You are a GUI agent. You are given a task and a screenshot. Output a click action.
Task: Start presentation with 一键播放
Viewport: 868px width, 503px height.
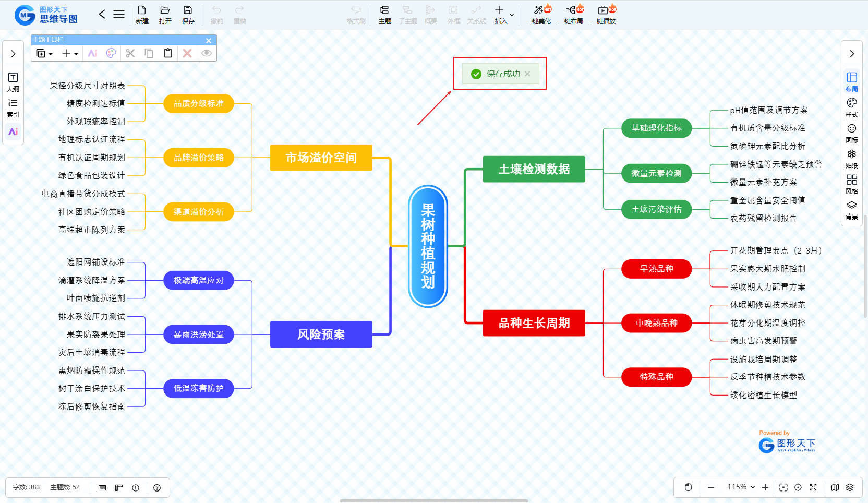tap(603, 14)
